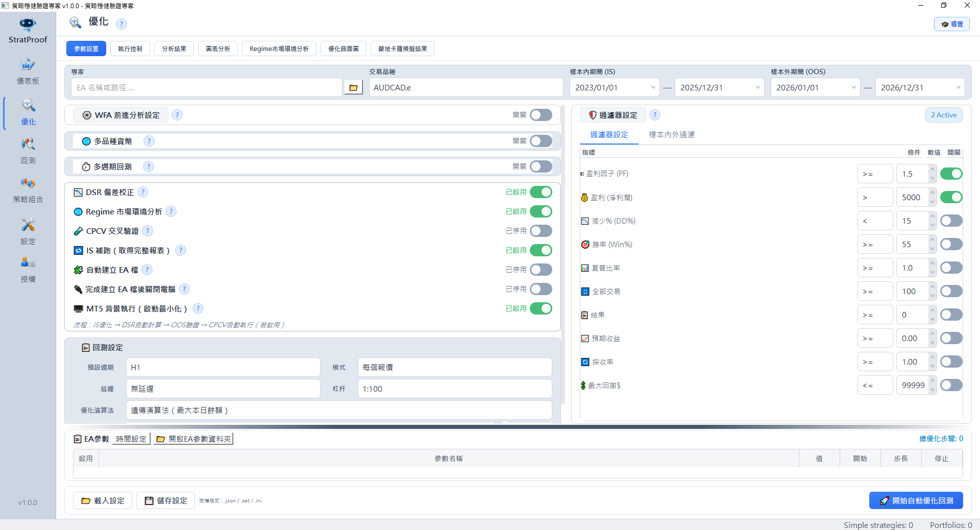Switch to the 樣本內外過濾 tab

[672, 135]
